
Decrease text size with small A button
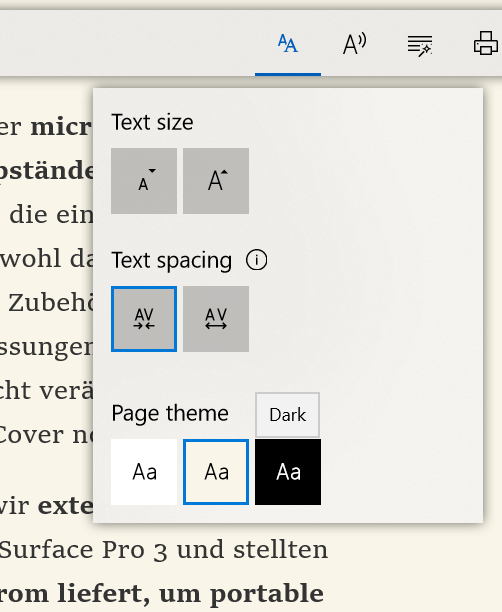tap(144, 181)
